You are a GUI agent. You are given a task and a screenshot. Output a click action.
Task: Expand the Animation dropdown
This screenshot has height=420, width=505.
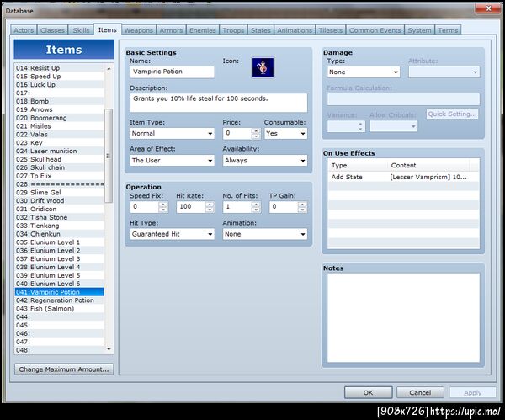point(265,234)
